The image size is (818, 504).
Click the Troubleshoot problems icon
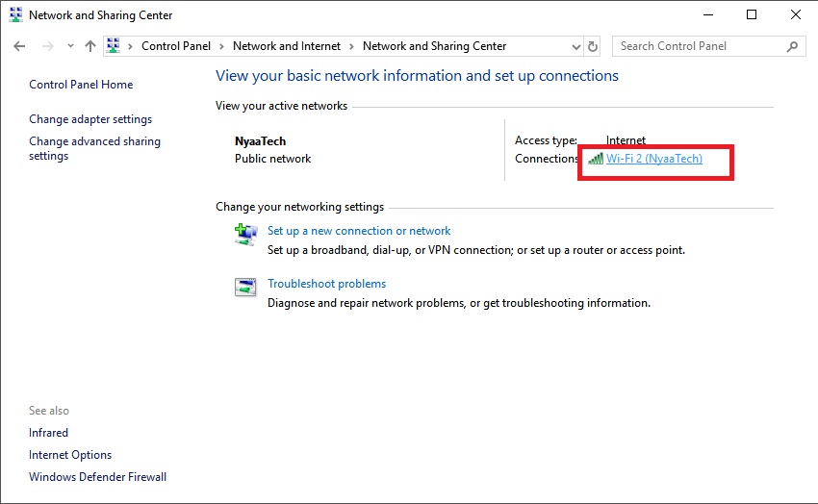[x=245, y=287]
